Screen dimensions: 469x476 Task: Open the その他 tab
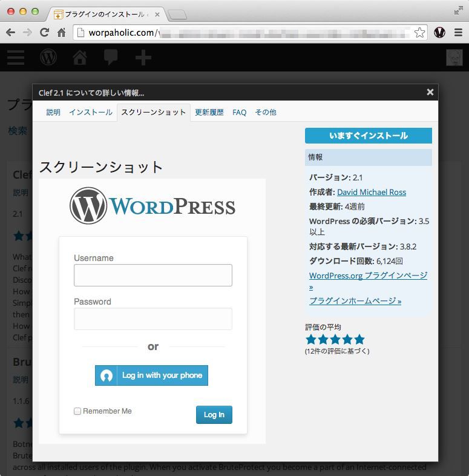(x=266, y=112)
